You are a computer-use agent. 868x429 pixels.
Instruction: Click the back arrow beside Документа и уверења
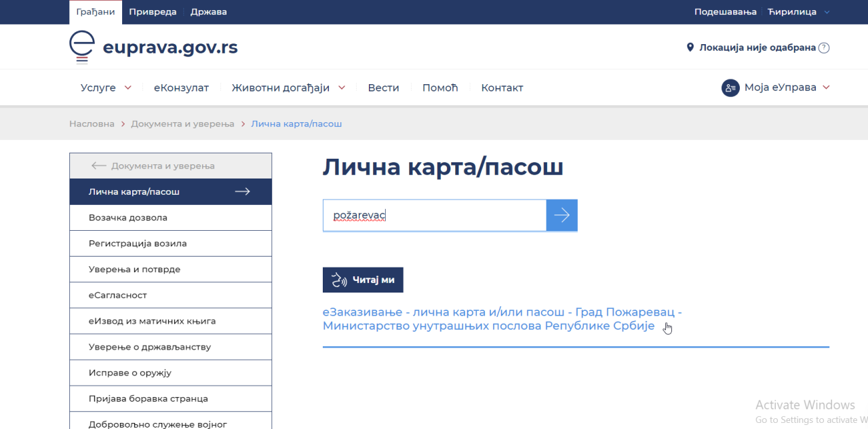coord(99,166)
